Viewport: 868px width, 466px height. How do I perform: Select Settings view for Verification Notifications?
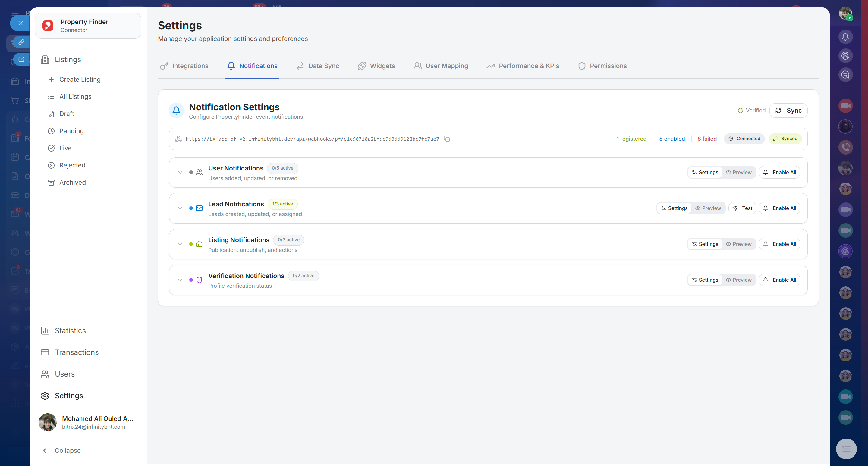click(x=705, y=280)
